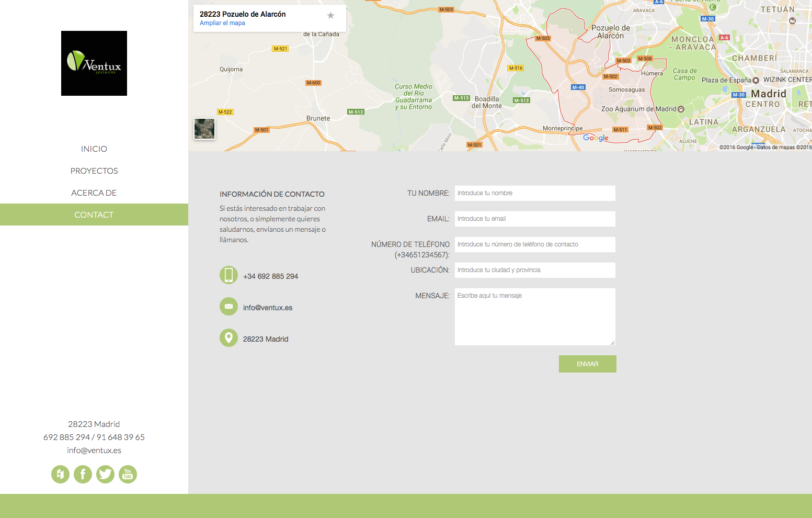The height and width of the screenshot is (518, 812).
Task: Click sidebar footer address 28223 Madrid
Action: pyautogui.click(x=94, y=424)
